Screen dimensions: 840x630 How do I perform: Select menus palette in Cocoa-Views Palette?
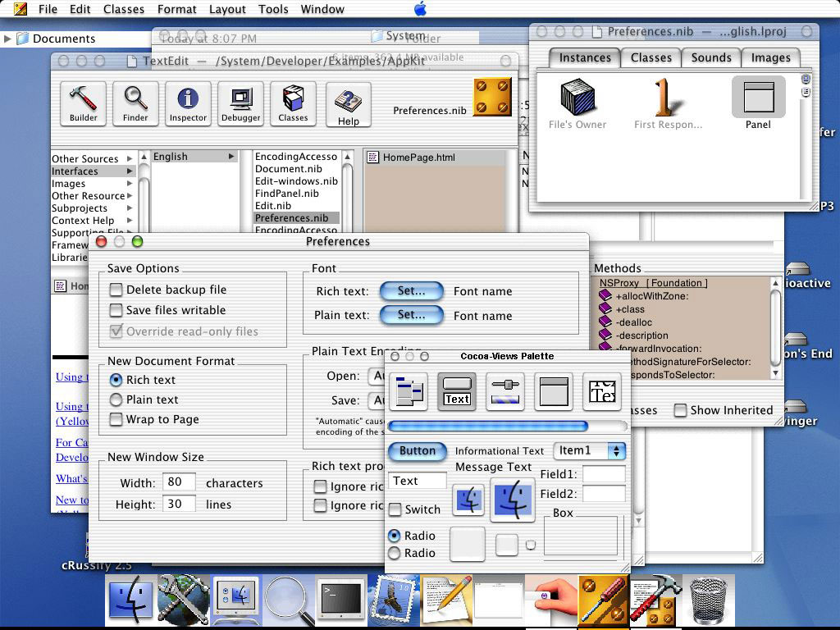pos(409,391)
